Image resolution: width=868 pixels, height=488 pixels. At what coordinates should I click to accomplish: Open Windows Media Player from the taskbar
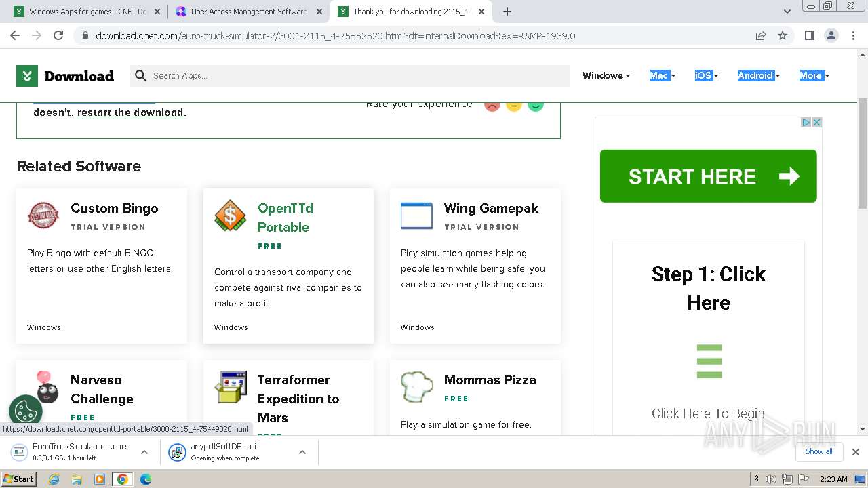pyautogui.click(x=100, y=479)
